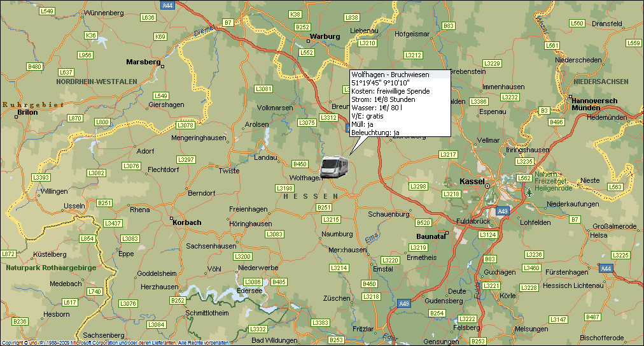Select the Hofgeismar town label
The width and height of the screenshot is (644, 346).
(412, 34)
